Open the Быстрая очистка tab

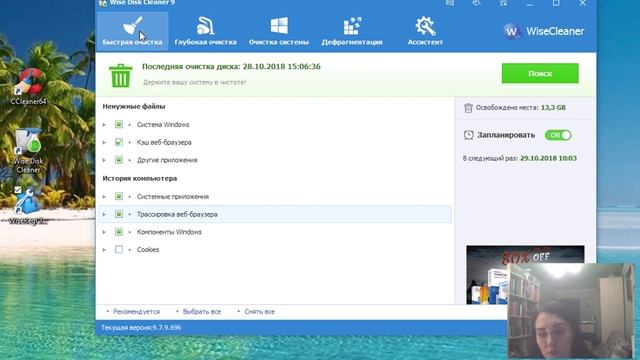[x=132, y=31]
